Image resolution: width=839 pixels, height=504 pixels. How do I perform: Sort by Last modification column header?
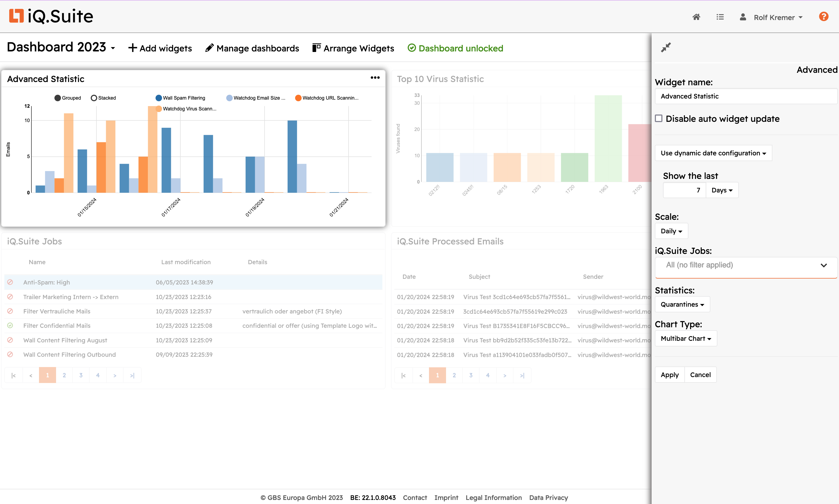point(186,262)
